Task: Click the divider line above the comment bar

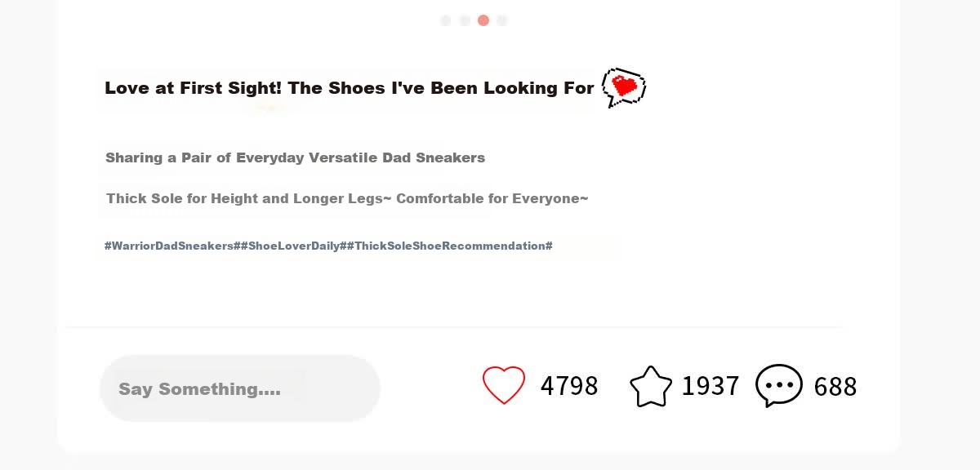Action: [x=454, y=327]
